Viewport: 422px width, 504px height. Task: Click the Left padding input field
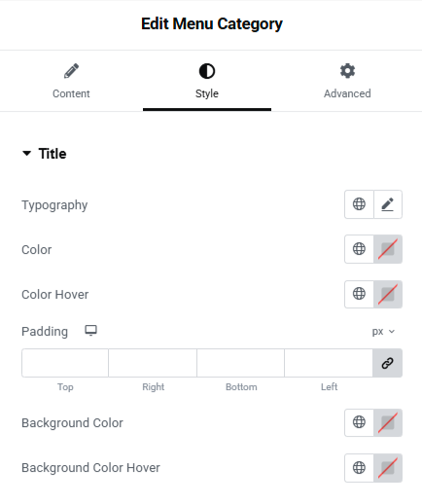point(329,363)
